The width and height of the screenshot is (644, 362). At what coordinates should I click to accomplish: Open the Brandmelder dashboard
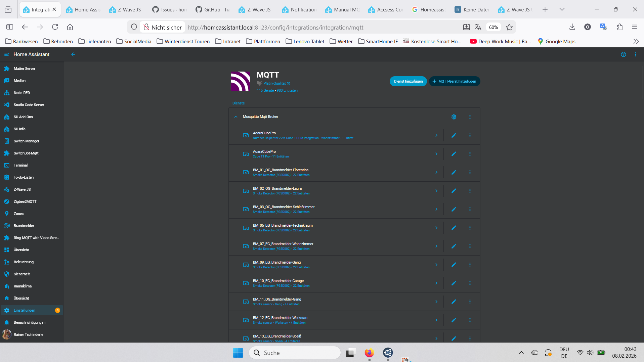tap(32, 226)
